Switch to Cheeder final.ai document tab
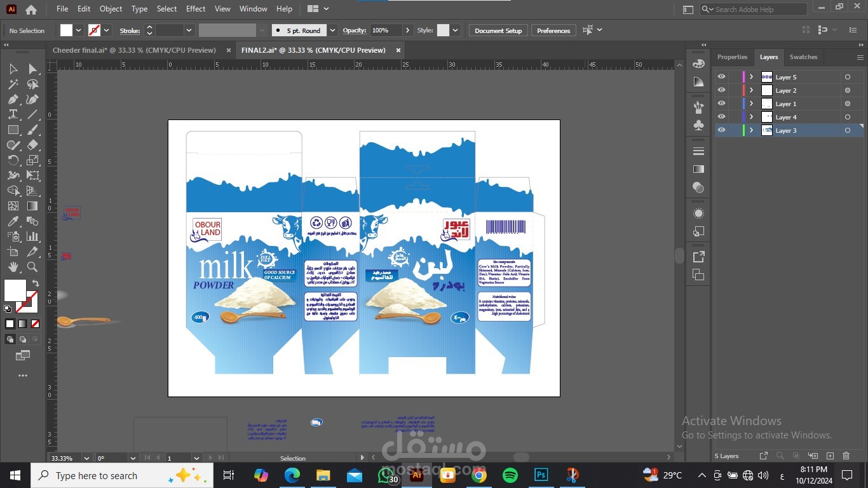This screenshot has height=488, width=868. pyautogui.click(x=134, y=50)
